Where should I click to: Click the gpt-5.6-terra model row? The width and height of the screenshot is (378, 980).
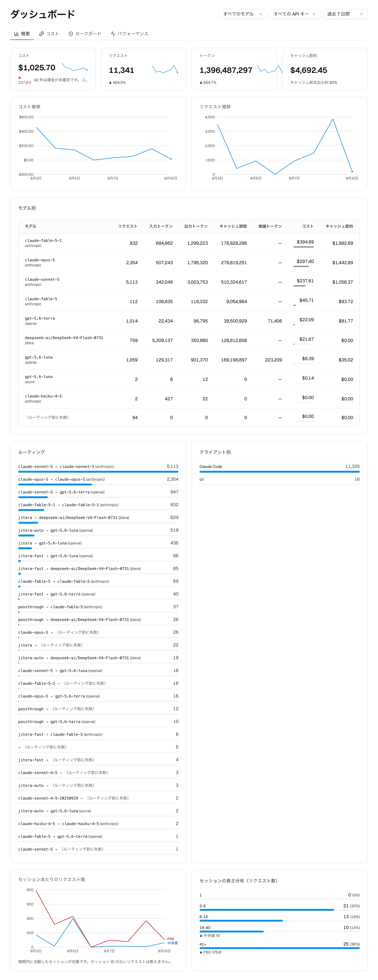pos(189,321)
